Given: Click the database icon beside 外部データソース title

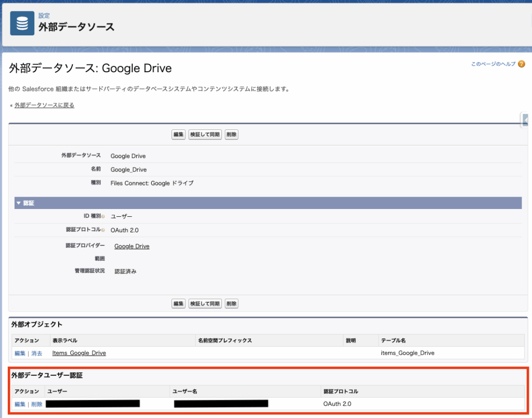Looking at the screenshot, I should pyautogui.click(x=22, y=23).
